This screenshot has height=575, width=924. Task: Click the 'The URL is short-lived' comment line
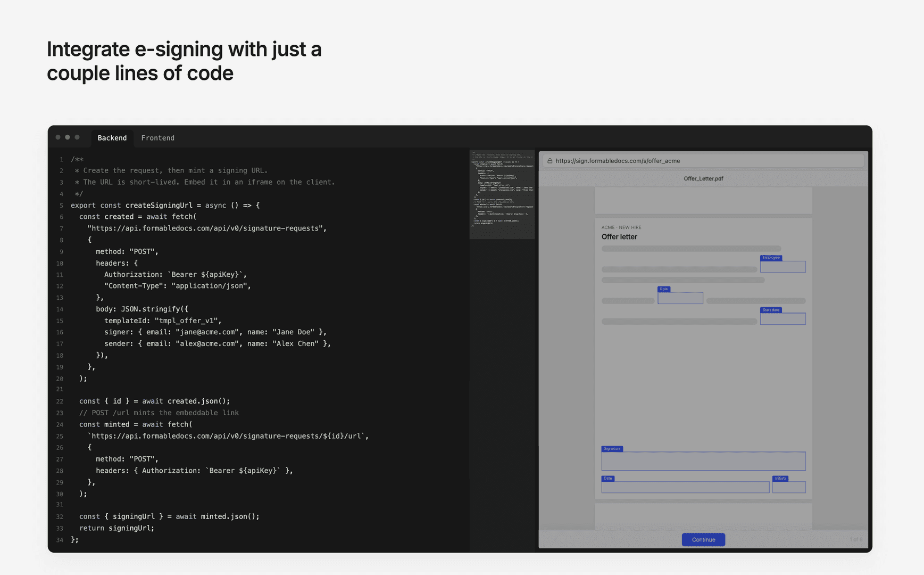pos(205,182)
